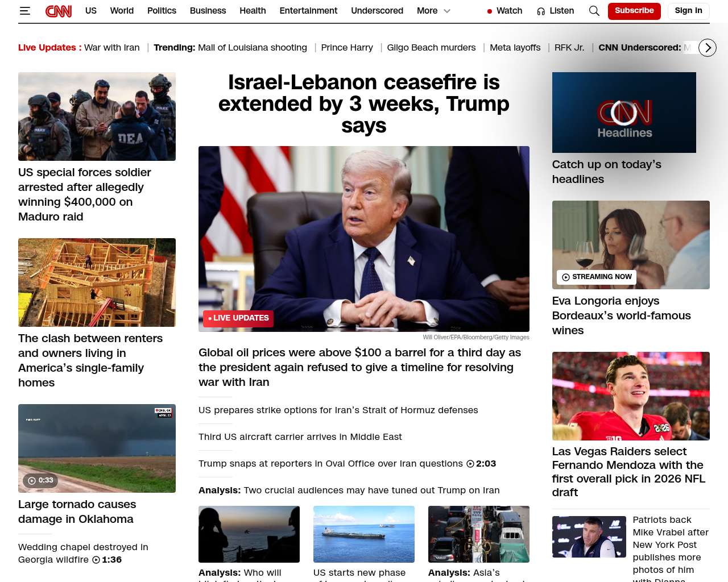Click the red Watch live dot

(490, 11)
